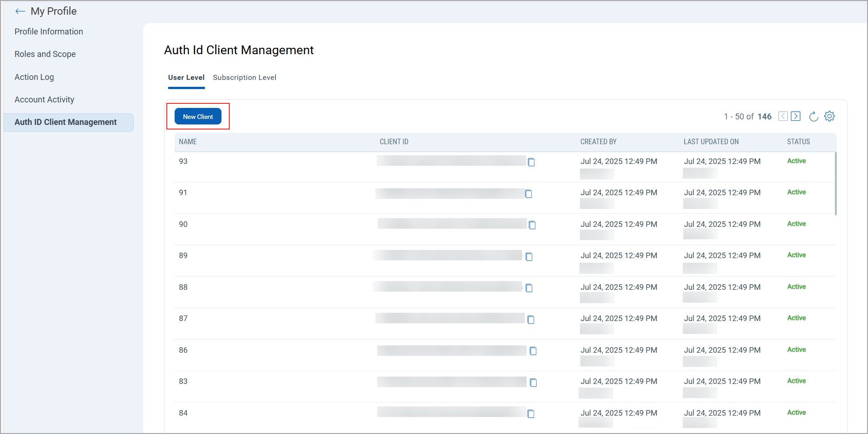Refresh the client list

813,117
